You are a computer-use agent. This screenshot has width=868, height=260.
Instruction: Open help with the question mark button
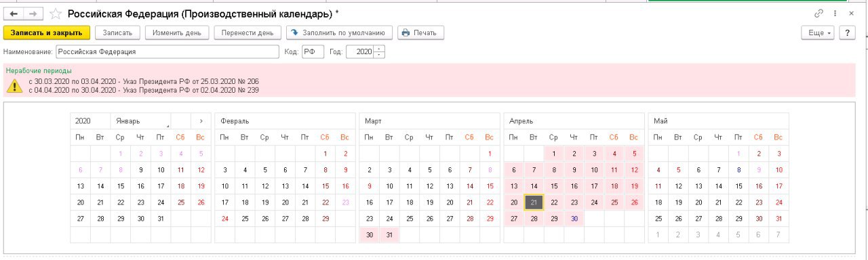847,32
